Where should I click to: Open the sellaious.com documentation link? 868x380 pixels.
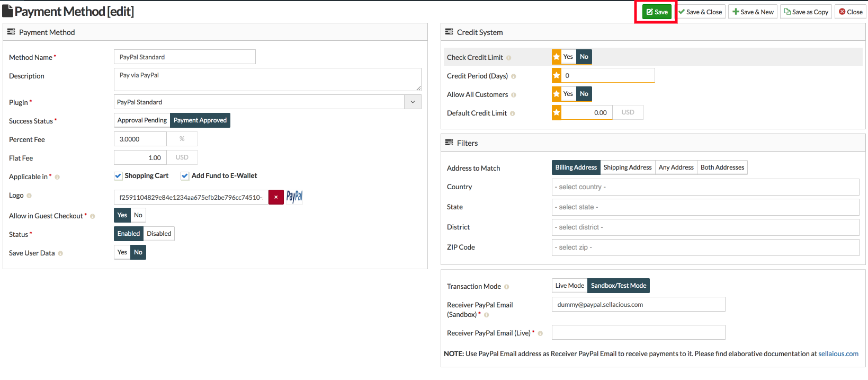(838, 354)
